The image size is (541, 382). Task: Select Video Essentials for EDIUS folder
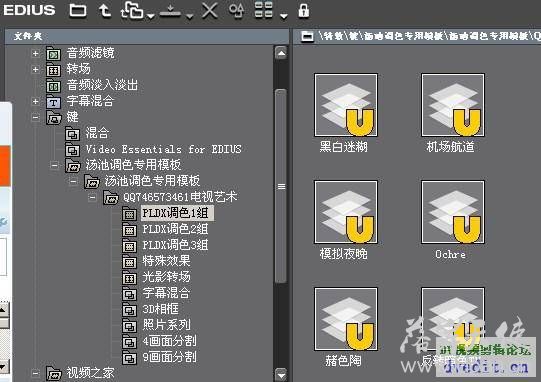(164, 149)
